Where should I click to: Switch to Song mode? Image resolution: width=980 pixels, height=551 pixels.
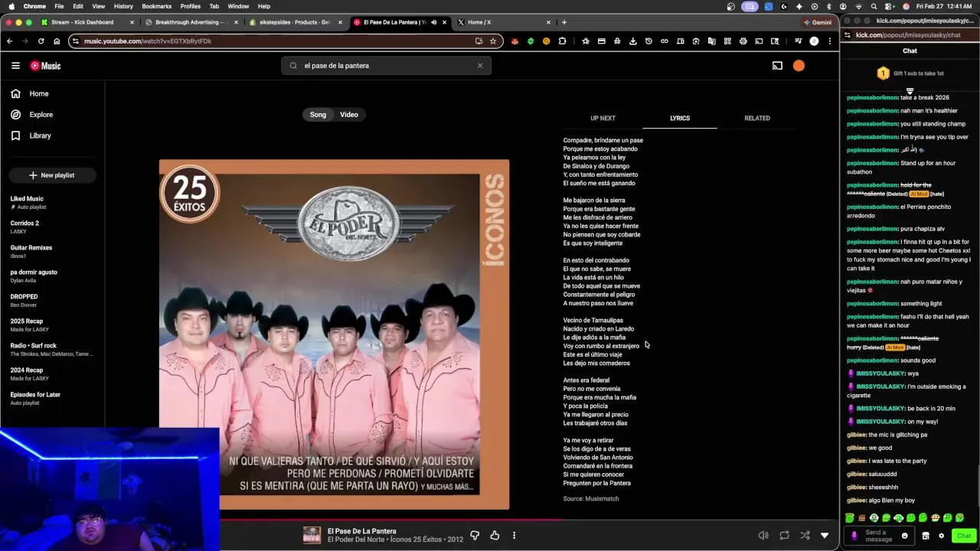[318, 115]
